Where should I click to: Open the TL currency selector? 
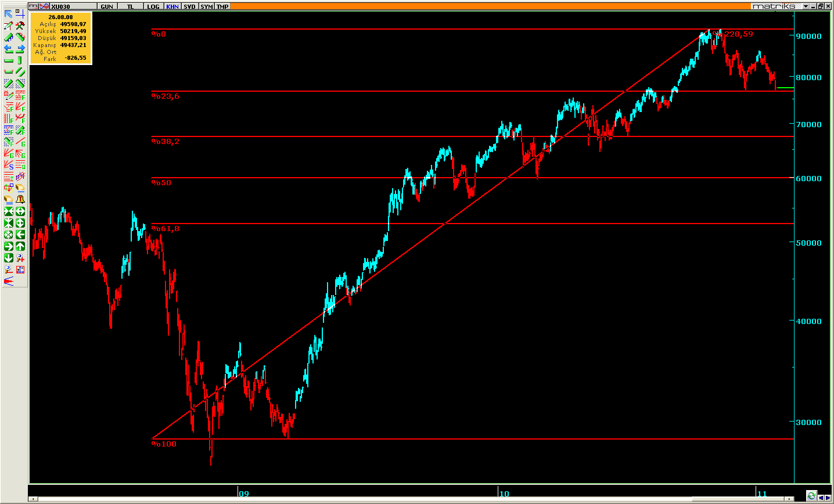click(x=130, y=6)
